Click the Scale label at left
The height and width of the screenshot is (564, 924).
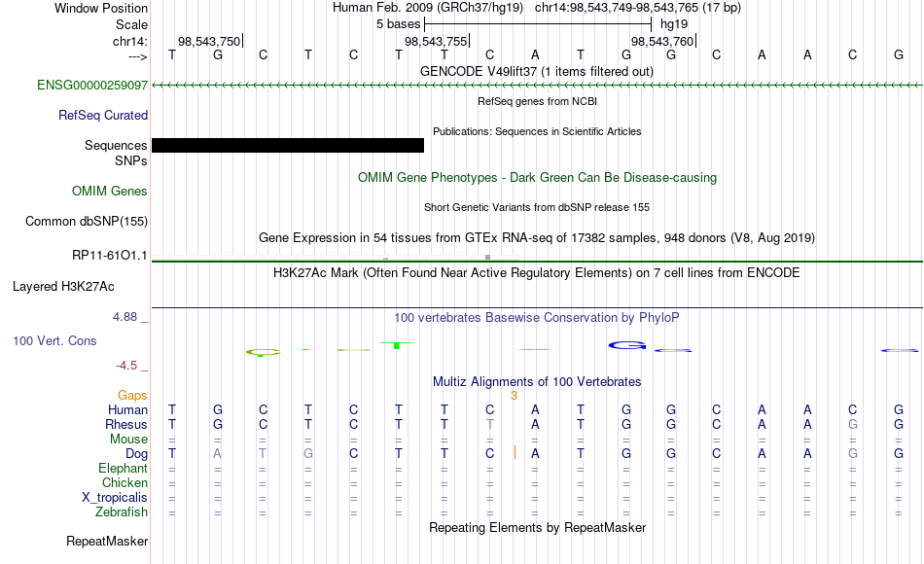tap(131, 24)
